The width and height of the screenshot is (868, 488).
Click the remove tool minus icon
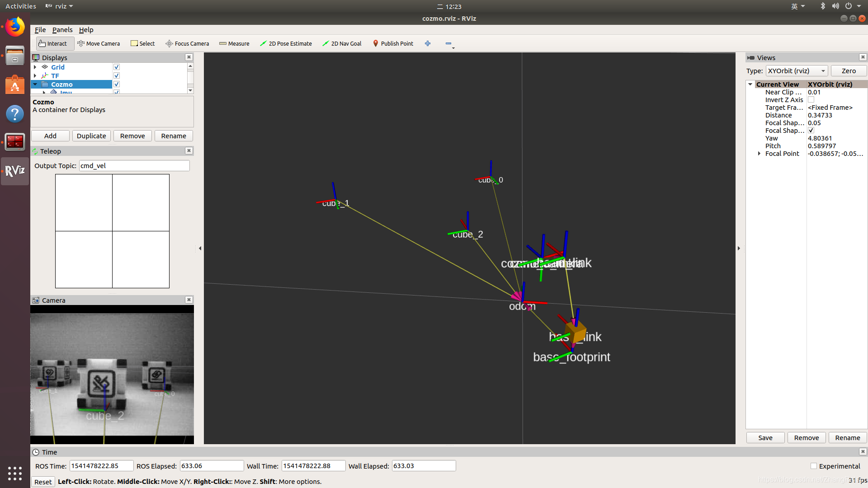[x=448, y=43]
